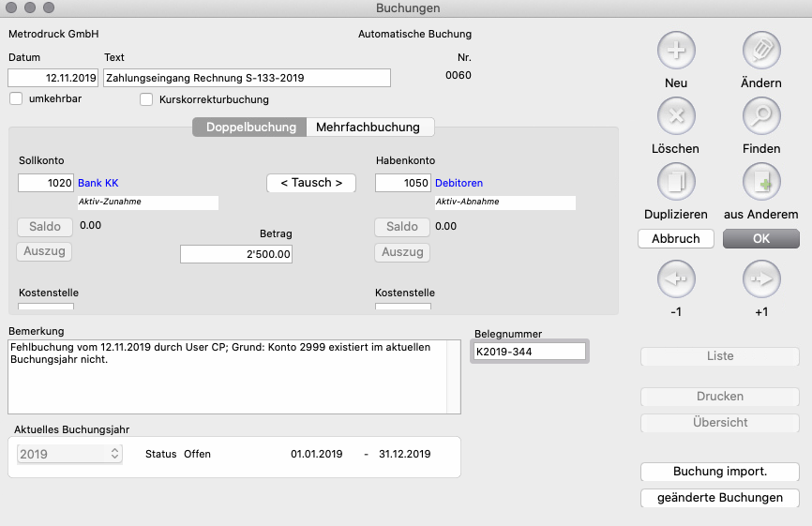Viewport: 812px width, 526px height.
Task: Open geänderte Buchungen
Action: tap(719, 498)
